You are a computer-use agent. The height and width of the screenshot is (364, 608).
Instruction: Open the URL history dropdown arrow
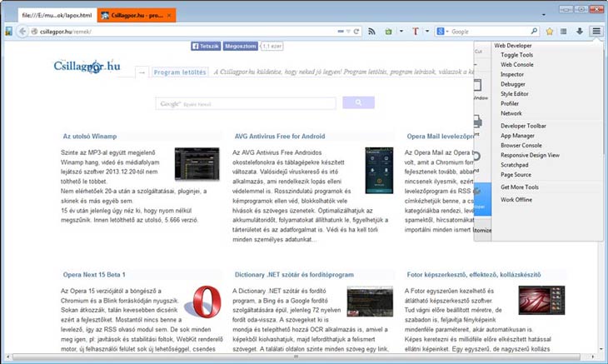click(348, 32)
